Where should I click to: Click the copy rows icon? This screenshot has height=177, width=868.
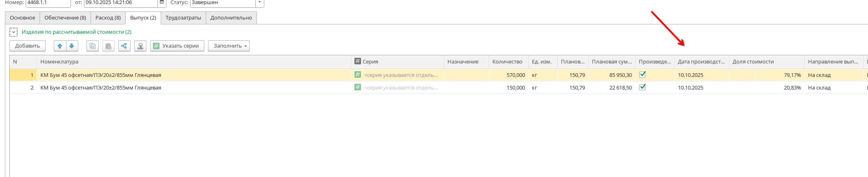click(x=93, y=46)
